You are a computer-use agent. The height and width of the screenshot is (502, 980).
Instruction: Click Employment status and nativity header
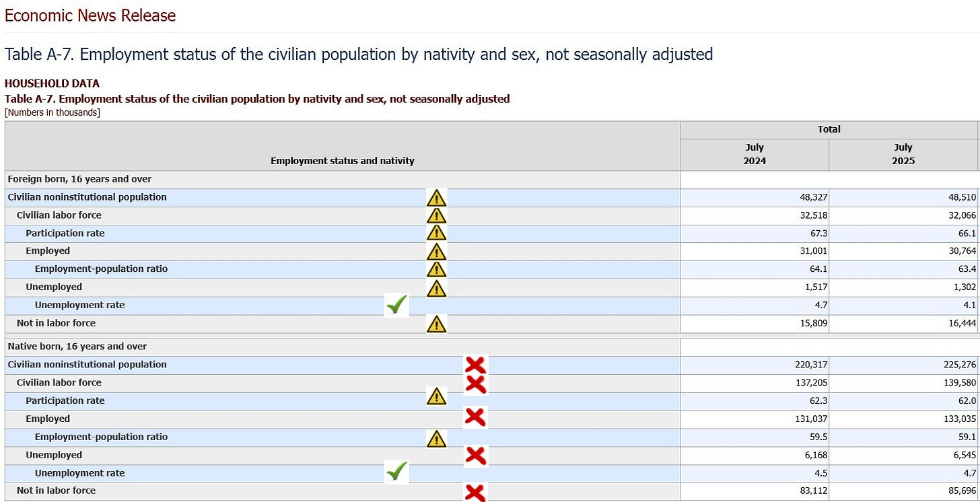[x=343, y=161]
